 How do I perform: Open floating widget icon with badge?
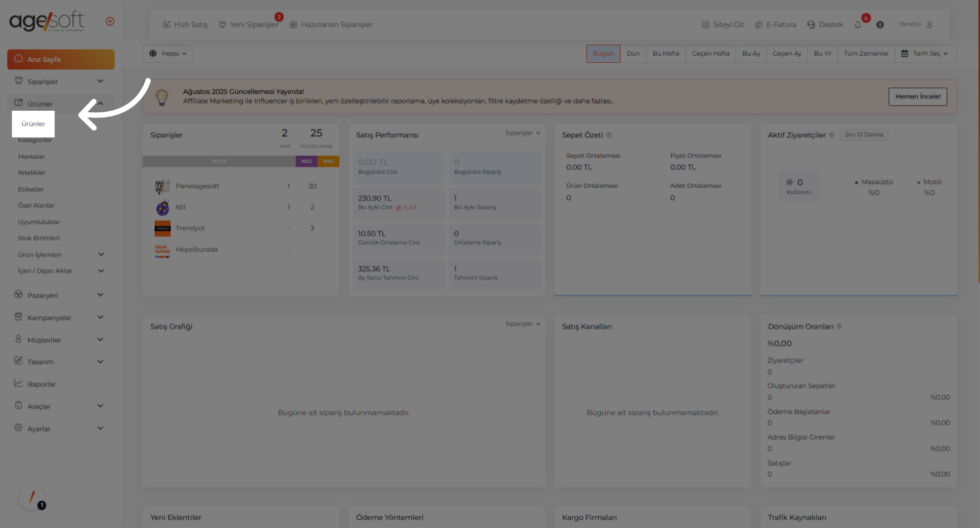[x=32, y=497]
